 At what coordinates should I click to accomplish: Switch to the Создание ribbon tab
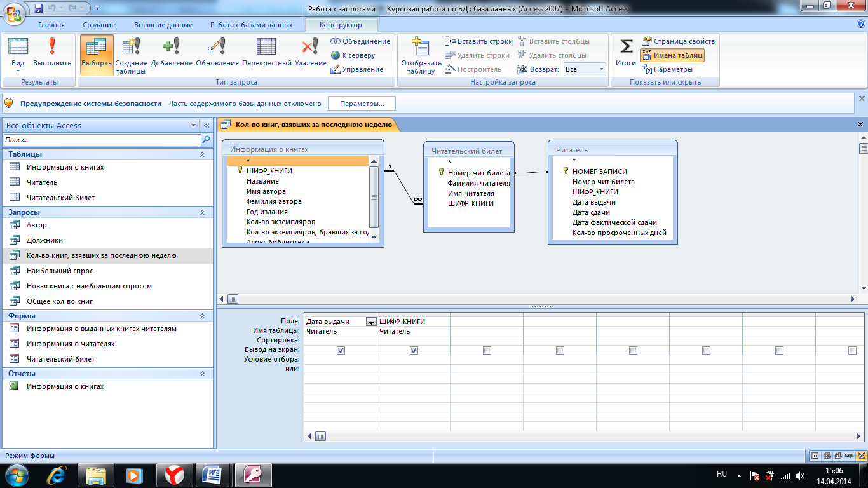(98, 25)
